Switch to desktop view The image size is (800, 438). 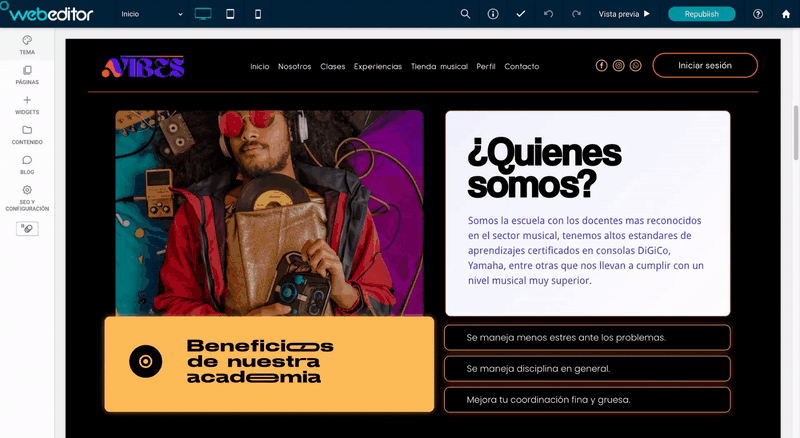point(203,14)
